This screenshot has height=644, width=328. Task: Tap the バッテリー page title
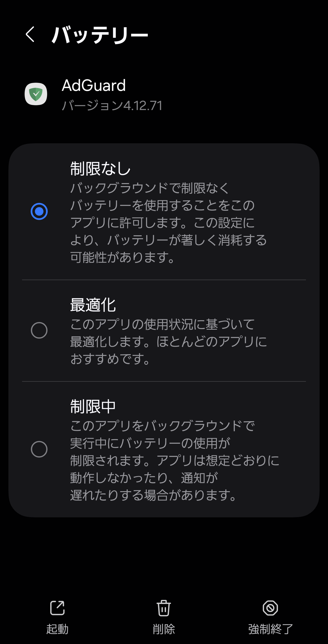click(100, 35)
